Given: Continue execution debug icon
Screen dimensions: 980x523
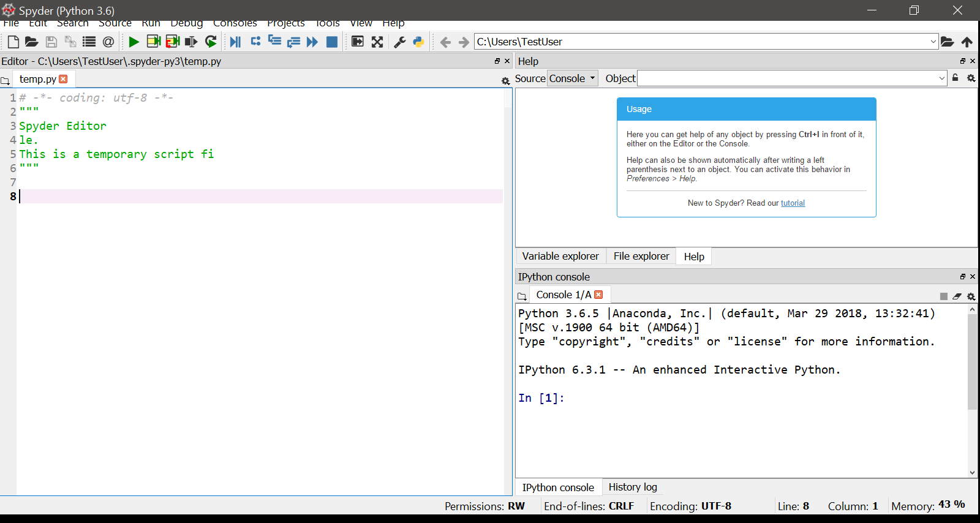Looking at the screenshot, I should [x=312, y=42].
